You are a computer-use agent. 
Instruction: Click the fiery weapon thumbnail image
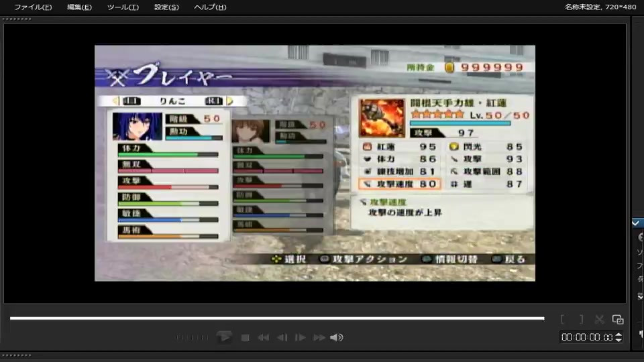[x=382, y=118]
